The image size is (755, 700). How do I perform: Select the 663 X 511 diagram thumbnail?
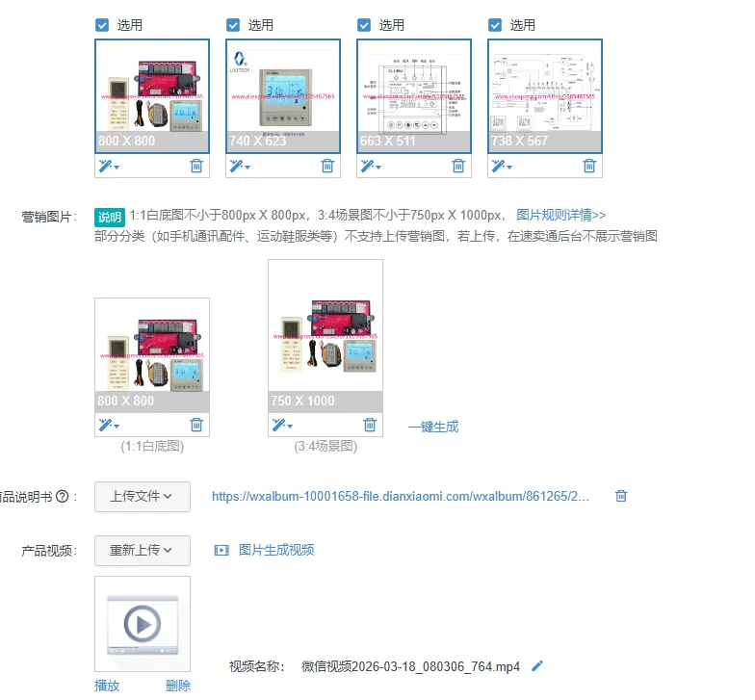[x=414, y=96]
